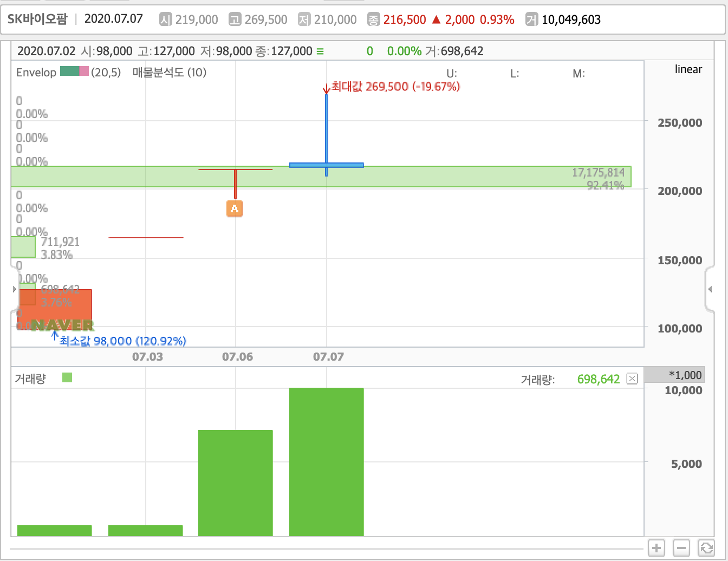This screenshot has height=561, width=728.
Task: Zoom in the chart with the plus button
Action: point(656,548)
